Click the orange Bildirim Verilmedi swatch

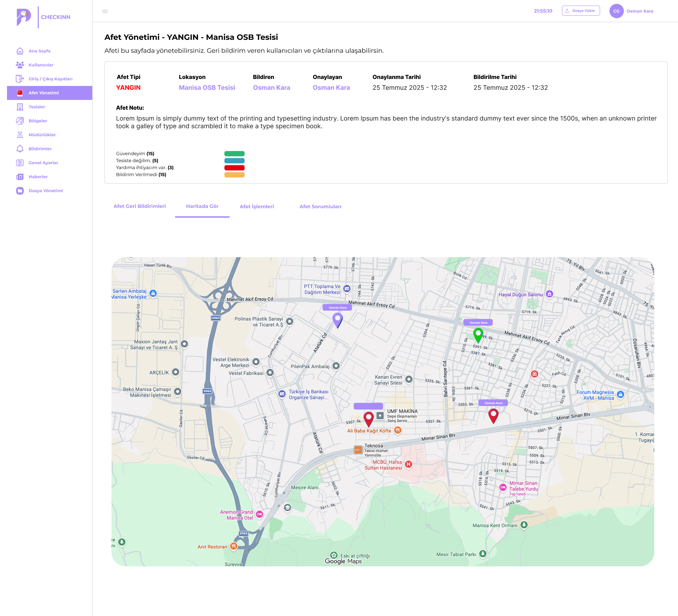235,175
